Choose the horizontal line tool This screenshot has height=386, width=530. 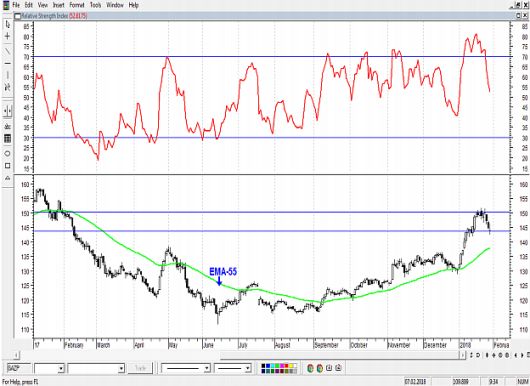[7, 64]
